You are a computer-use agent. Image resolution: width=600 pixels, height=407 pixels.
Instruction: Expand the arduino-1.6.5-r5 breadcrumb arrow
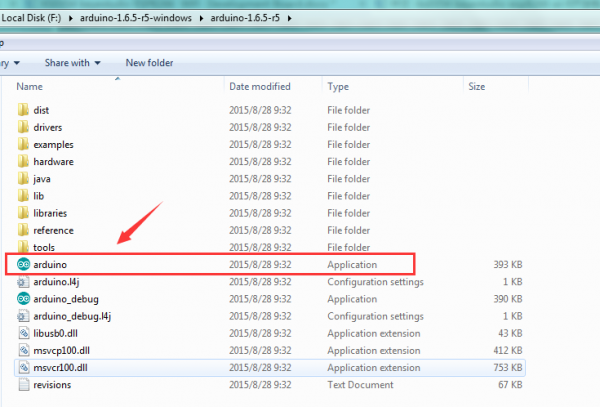pyautogui.click(x=290, y=18)
